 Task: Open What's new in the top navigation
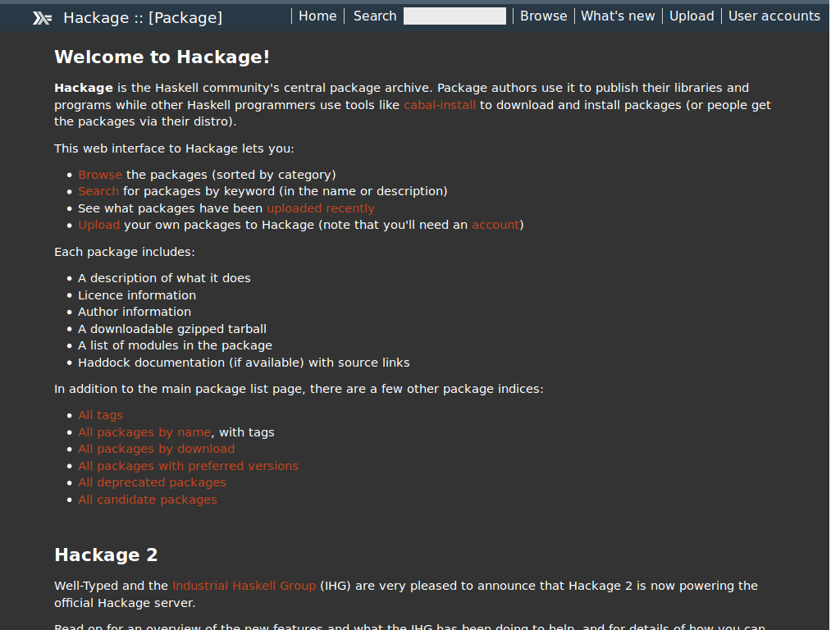[618, 16]
